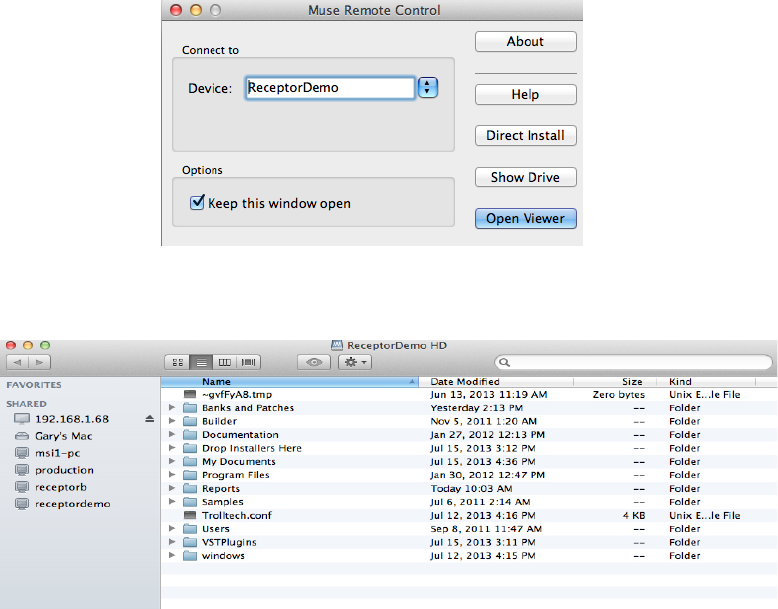Click the VSTPlugins folder icon

[190, 542]
